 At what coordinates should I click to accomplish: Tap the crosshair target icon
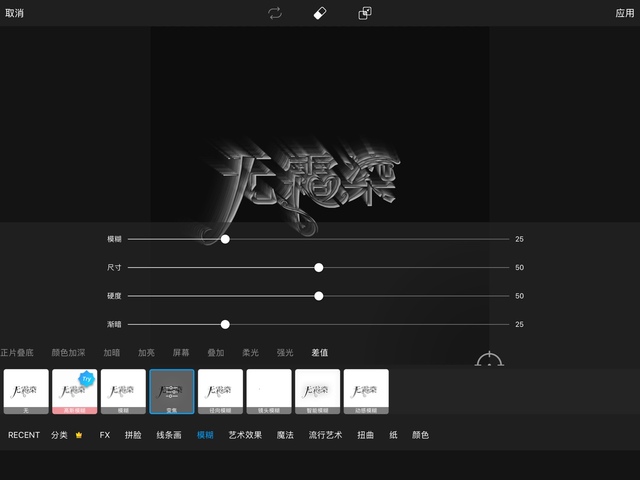click(x=489, y=362)
